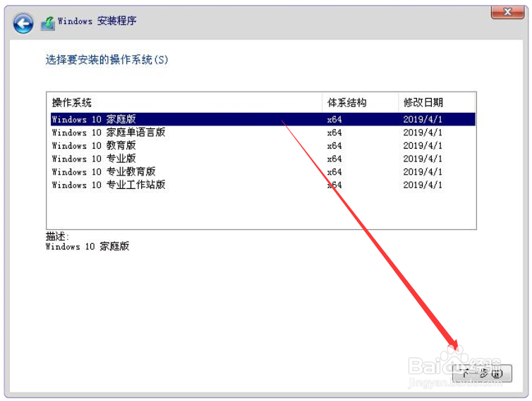Click the 修改日期 column header
The height and width of the screenshot is (401, 532).
pyautogui.click(x=437, y=102)
